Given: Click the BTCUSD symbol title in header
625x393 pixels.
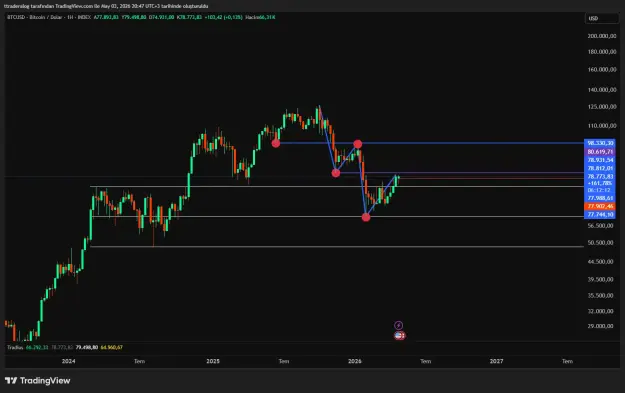Looking at the screenshot, I should (49, 18).
